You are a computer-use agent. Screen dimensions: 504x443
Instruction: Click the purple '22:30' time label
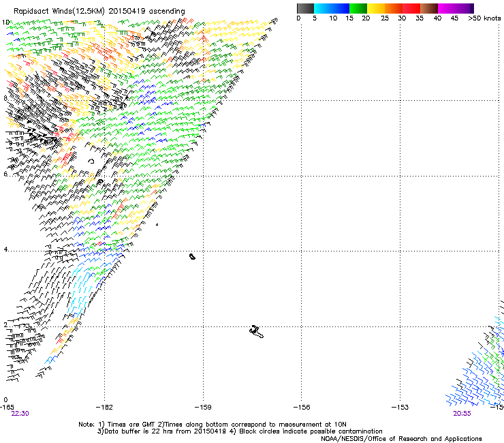click(20, 414)
